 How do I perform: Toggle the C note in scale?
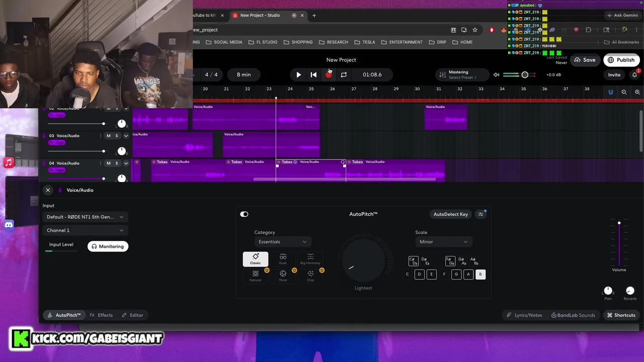408,275
